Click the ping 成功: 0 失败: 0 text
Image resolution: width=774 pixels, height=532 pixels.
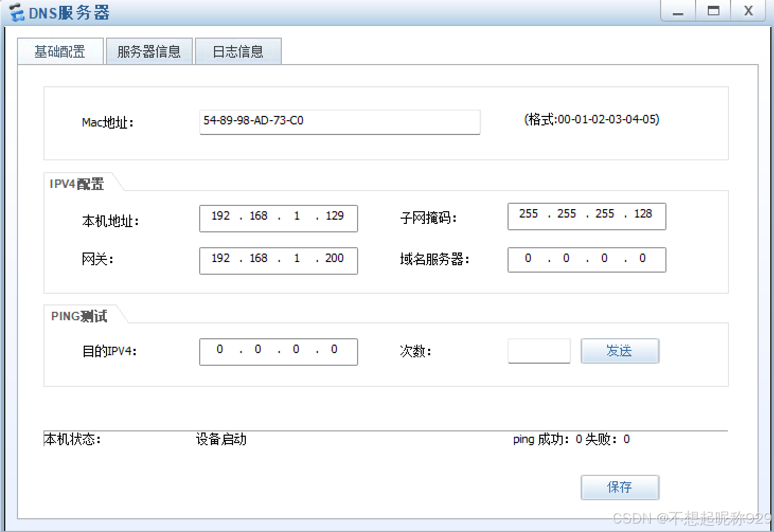(571, 439)
